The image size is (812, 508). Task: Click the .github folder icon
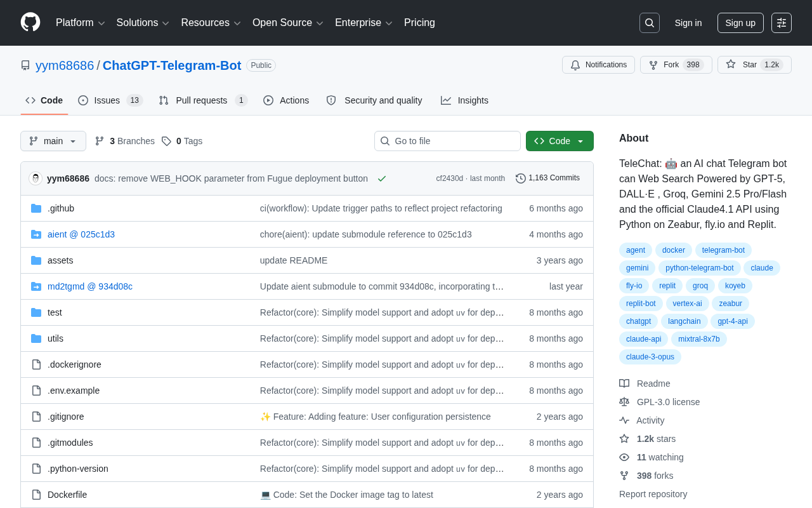pyautogui.click(x=36, y=208)
